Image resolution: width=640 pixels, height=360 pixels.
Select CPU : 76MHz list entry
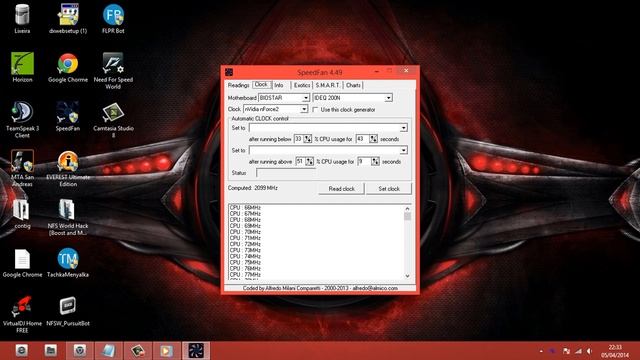(245, 269)
